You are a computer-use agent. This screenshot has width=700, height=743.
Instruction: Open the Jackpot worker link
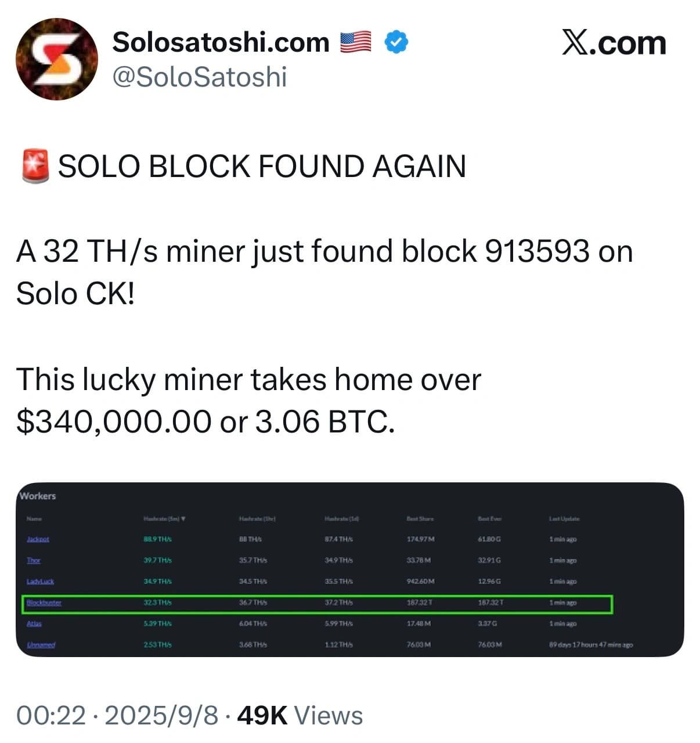coord(38,539)
